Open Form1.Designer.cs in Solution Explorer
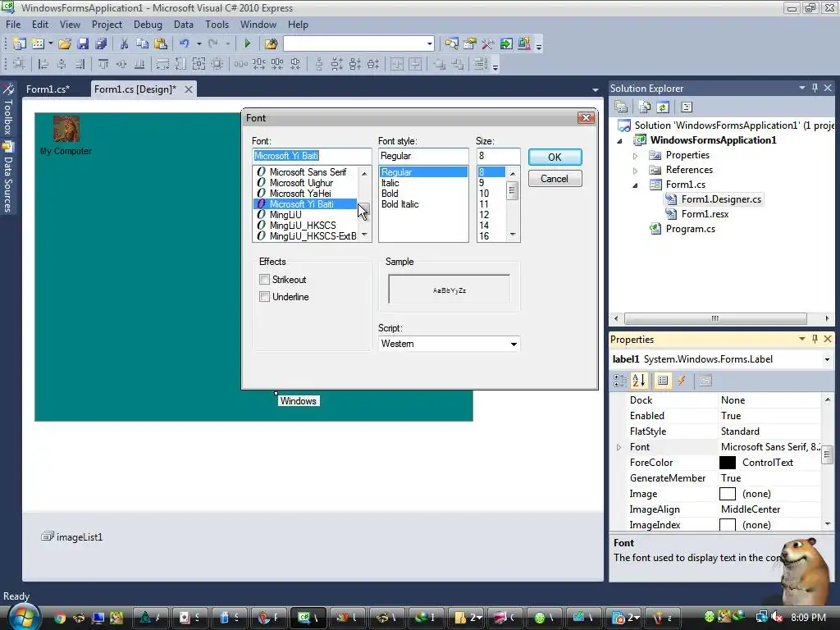The width and height of the screenshot is (840, 630). pyautogui.click(x=720, y=199)
